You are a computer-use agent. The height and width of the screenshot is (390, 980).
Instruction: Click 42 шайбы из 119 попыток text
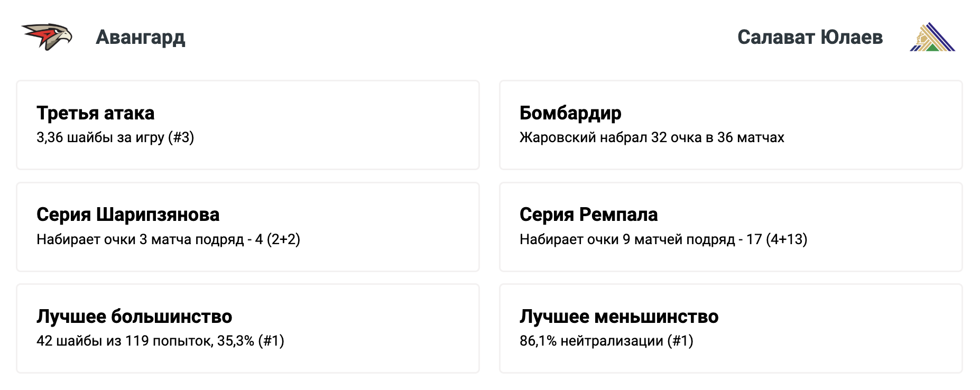pyautogui.click(x=160, y=341)
